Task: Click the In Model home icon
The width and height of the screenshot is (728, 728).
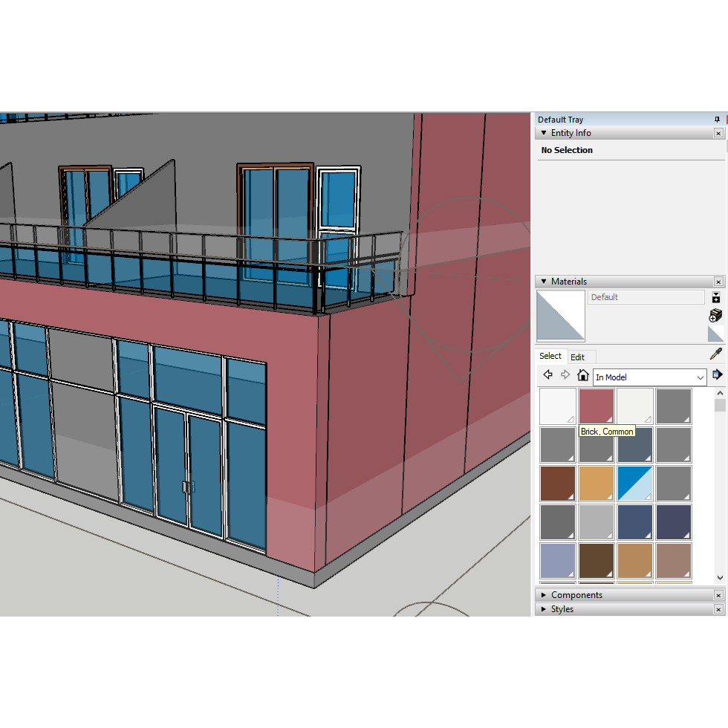Action: click(582, 374)
